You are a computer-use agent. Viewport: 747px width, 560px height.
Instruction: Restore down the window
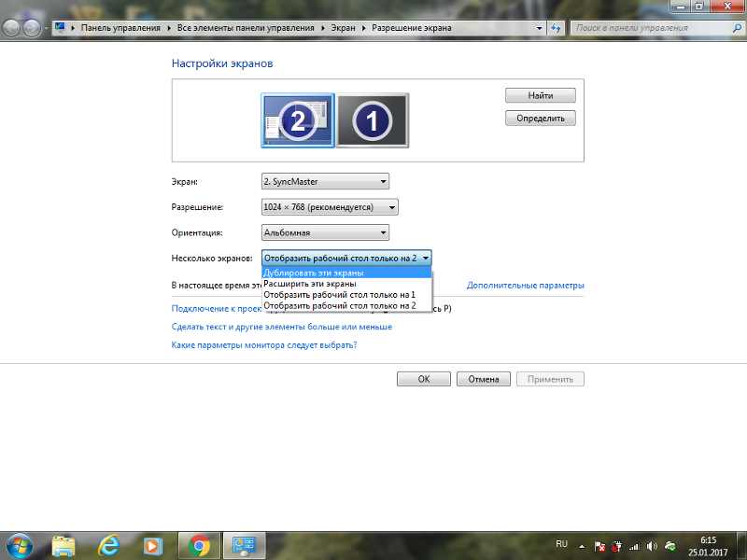click(x=698, y=6)
